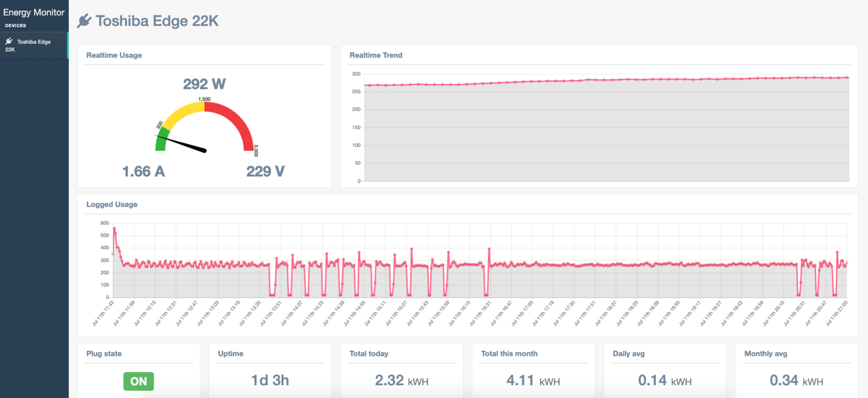Click the Jul 11th 11:43 axis label
The height and width of the screenshot is (398, 868).
pos(103,314)
